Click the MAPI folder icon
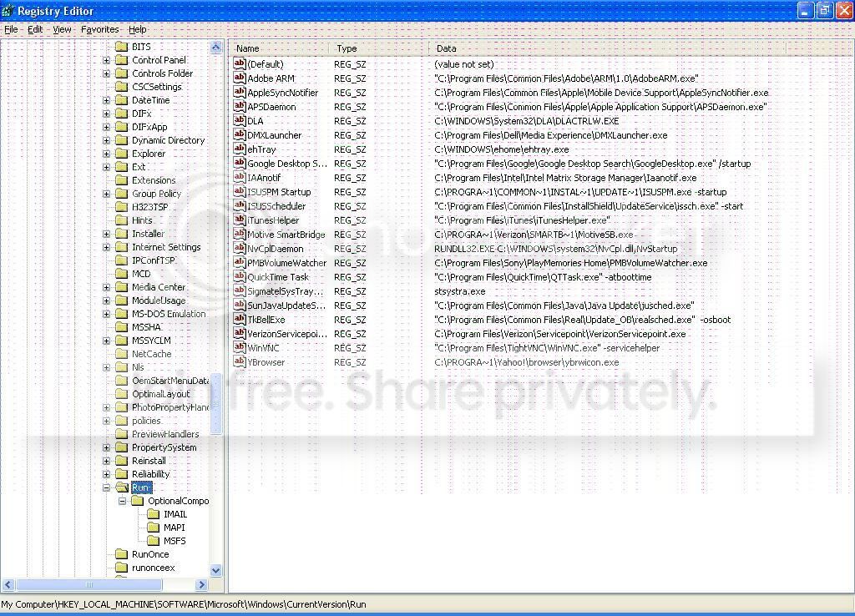Image resolution: width=855 pixels, height=616 pixels. coord(154,528)
